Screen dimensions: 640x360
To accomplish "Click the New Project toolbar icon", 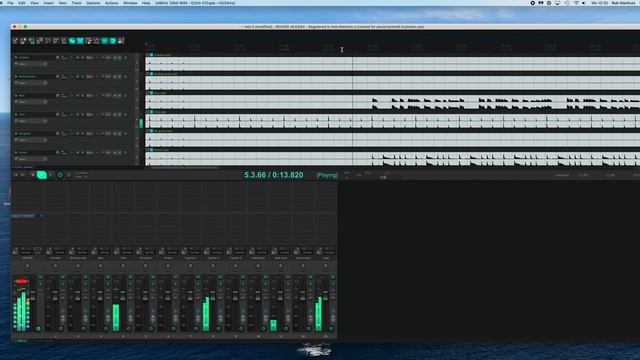I will click(x=16, y=41).
